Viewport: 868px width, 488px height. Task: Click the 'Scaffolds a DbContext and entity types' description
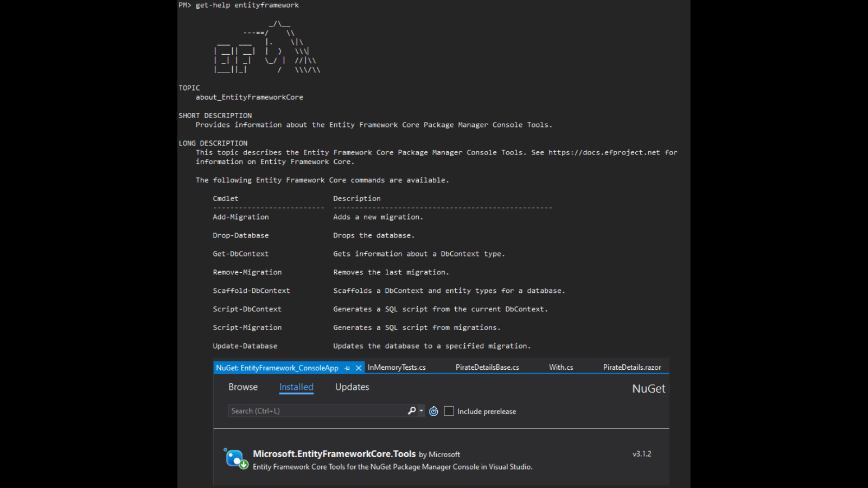click(449, 291)
